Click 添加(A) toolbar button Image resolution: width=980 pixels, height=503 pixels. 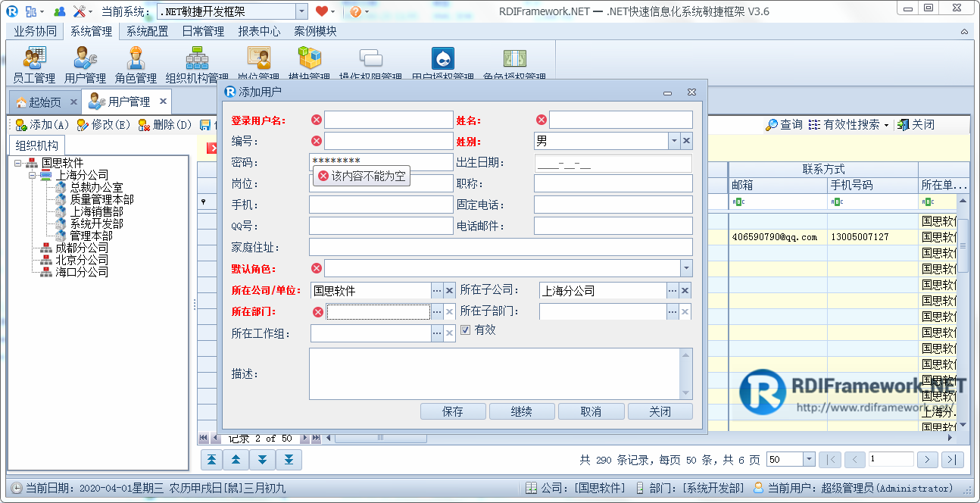click(x=42, y=125)
